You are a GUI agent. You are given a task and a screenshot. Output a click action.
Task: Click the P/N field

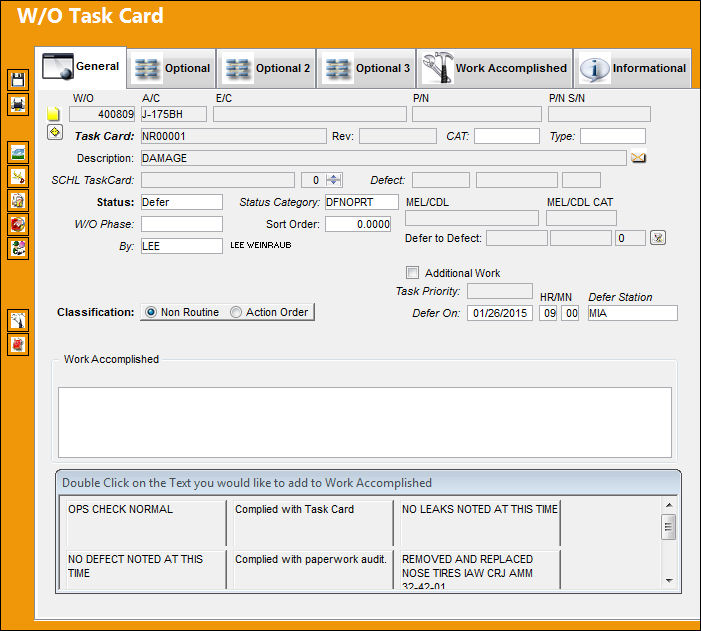(x=477, y=114)
